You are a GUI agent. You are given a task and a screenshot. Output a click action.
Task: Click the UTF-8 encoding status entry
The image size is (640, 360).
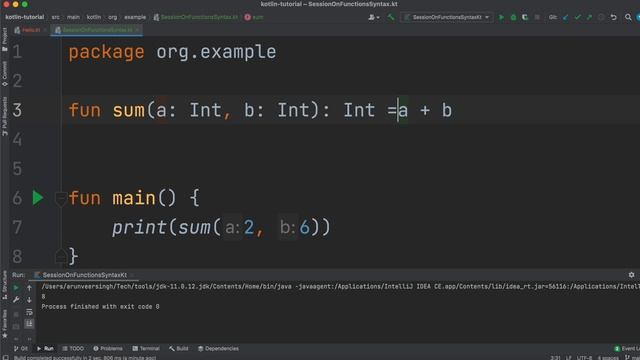click(584, 358)
